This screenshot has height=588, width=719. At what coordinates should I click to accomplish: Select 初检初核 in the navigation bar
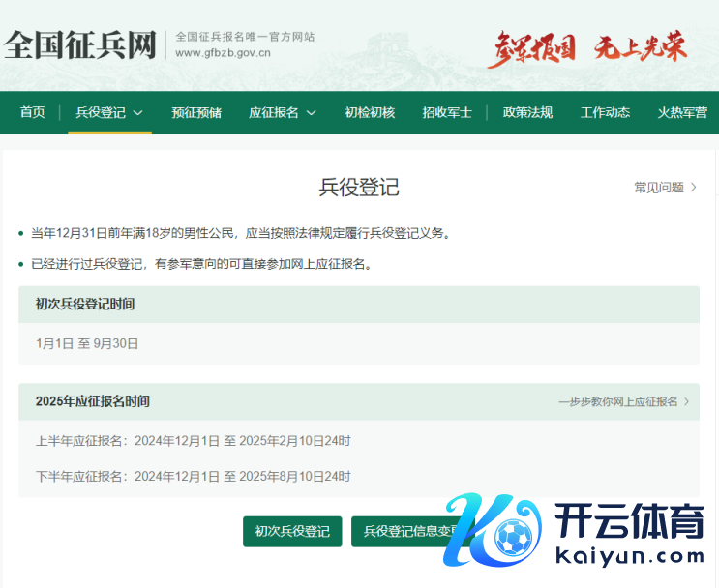[370, 112]
